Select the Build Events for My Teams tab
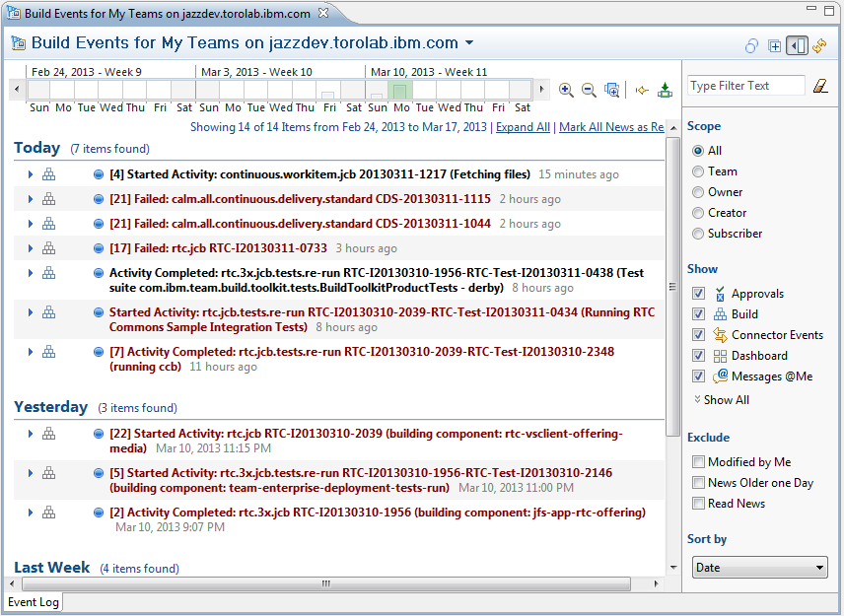844x616 pixels. tap(168, 14)
